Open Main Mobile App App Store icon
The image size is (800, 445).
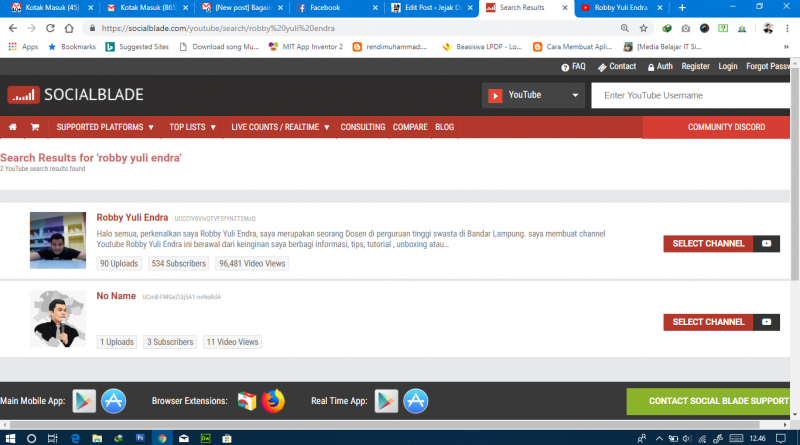(113, 401)
